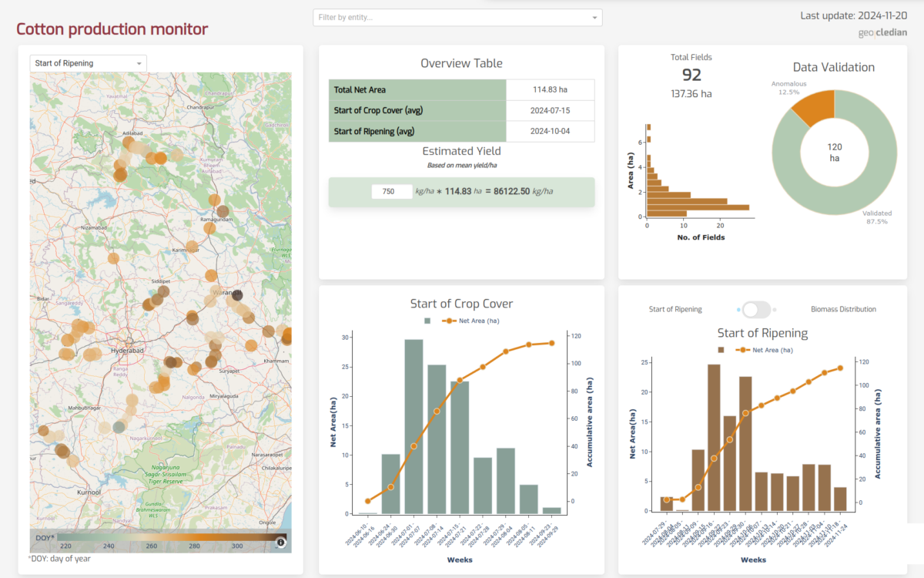Open the Filter by entity dropdown
The height and width of the screenshot is (578, 924).
point(457,17)
